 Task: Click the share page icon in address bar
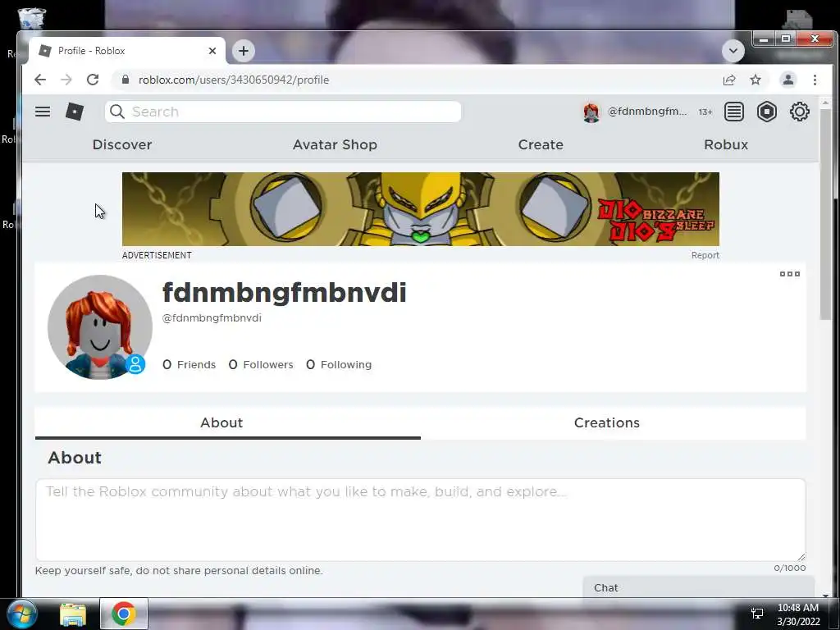[729, 80]
